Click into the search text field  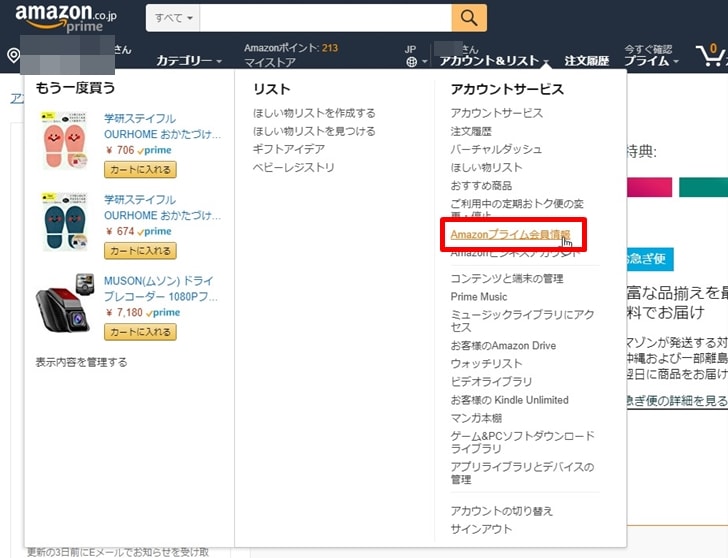pos(325,18)
